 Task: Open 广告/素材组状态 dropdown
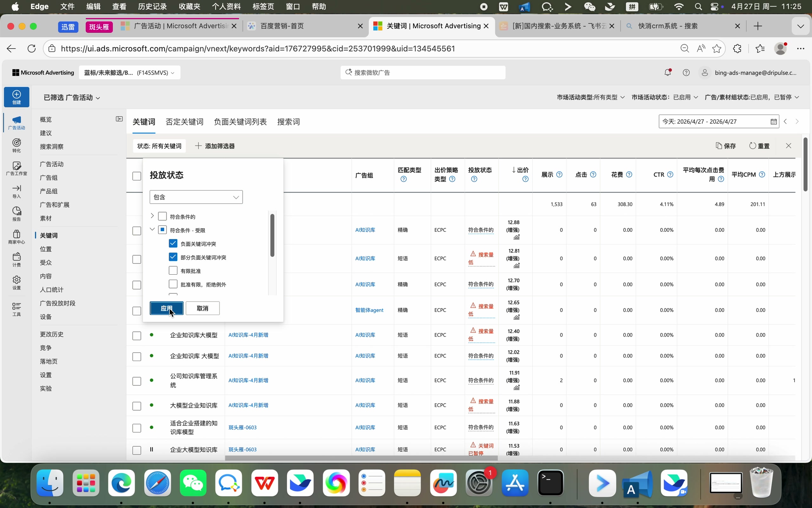pyautogui.click(x=752, y=97)
